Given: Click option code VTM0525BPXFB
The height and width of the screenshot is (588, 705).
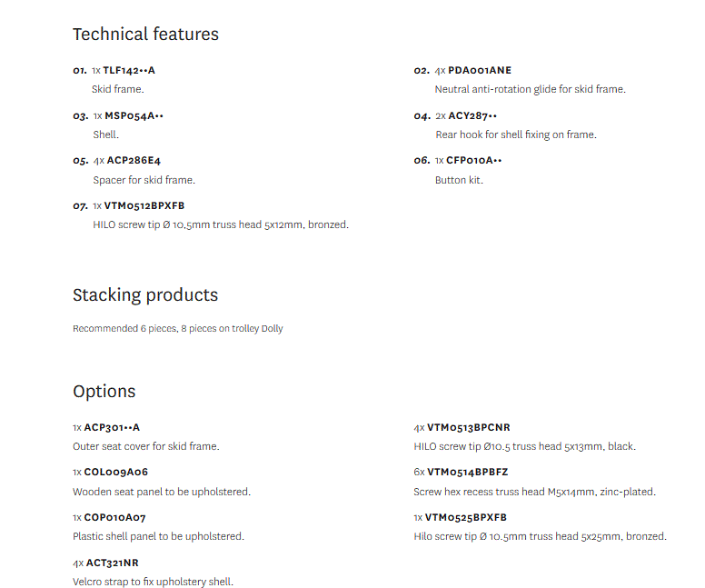Looking at the screenshot, I should 466,517.
